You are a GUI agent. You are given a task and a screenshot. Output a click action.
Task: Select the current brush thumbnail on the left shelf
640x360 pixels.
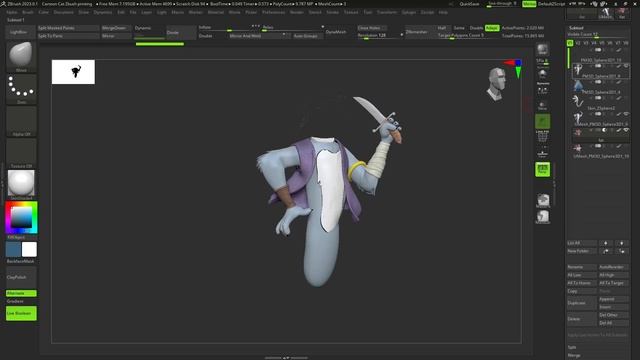pyautogui.click(x=21, y=55)
